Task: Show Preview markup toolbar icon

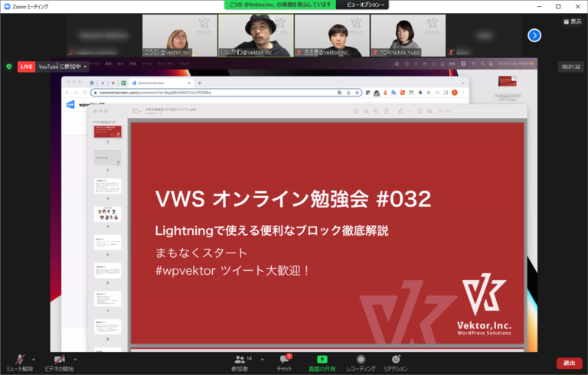Action: [430, 111]
